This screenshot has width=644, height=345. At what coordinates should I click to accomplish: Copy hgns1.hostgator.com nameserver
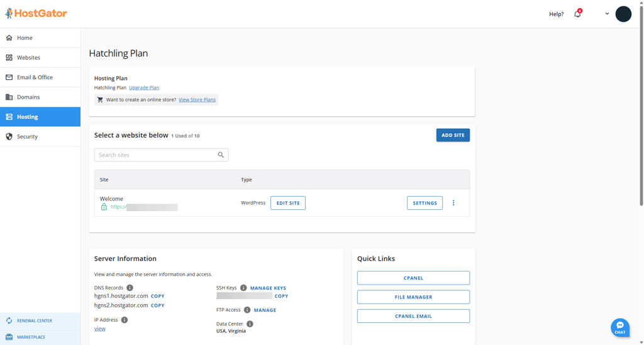(x=158, y=296)
